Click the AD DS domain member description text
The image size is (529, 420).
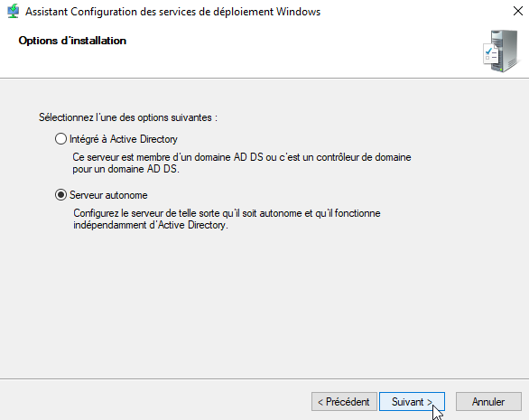pyautogui.click(x=242, y=163)
